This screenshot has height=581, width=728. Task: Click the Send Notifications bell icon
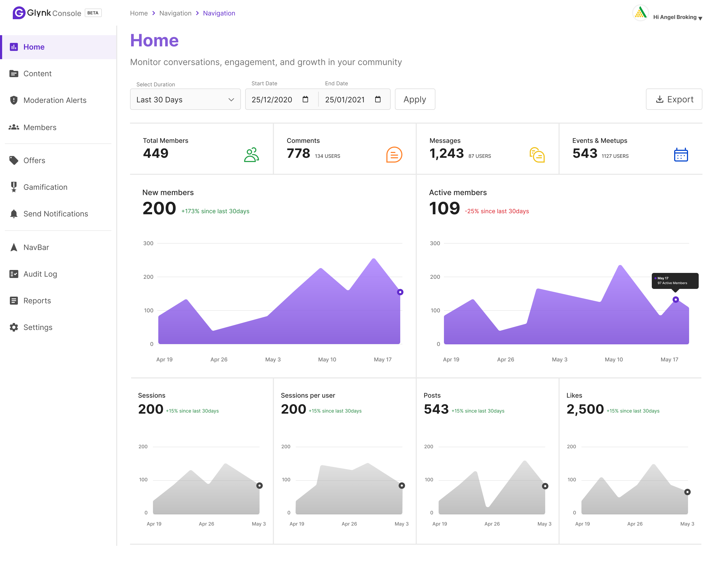click(x=14, y=213)
